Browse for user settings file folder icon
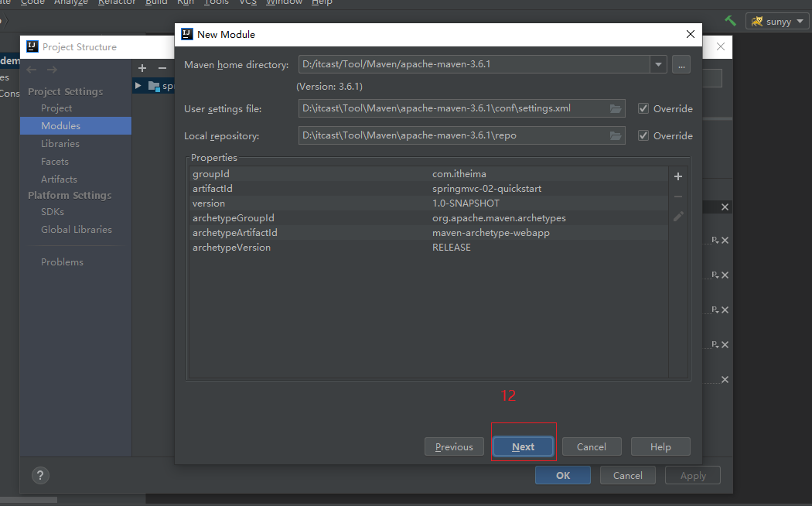Screen dimensions: 812x506 616,108
